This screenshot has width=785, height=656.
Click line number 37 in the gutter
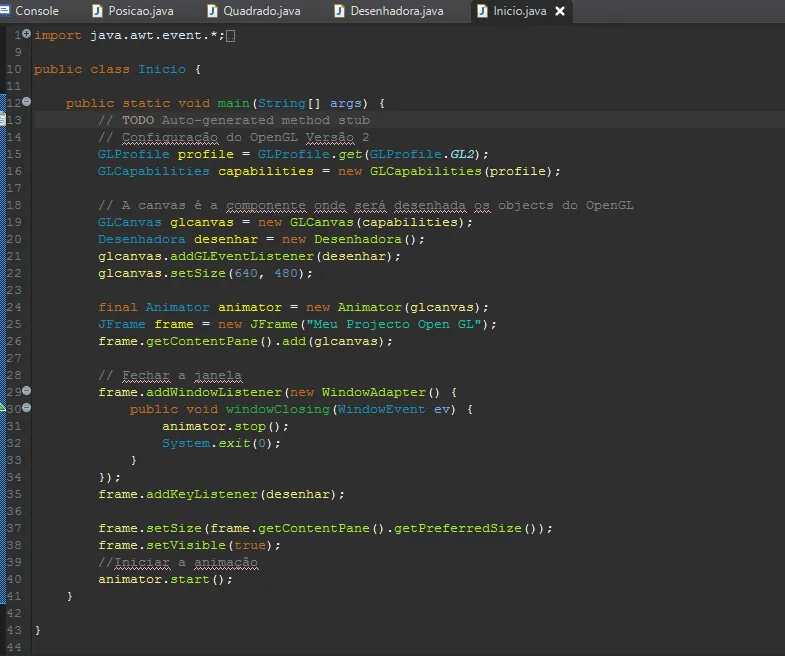tap(14, 528)
